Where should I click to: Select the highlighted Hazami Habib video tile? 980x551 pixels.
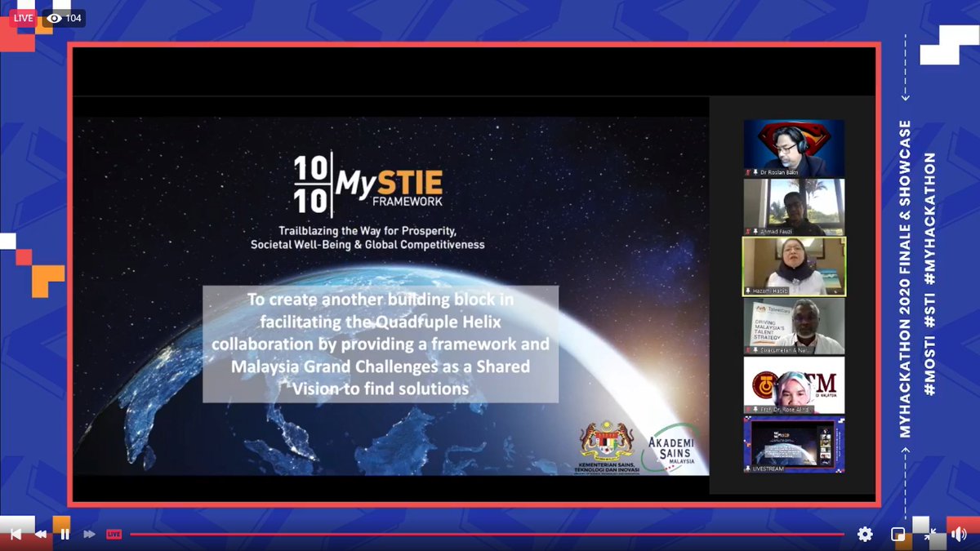(794, 266)
